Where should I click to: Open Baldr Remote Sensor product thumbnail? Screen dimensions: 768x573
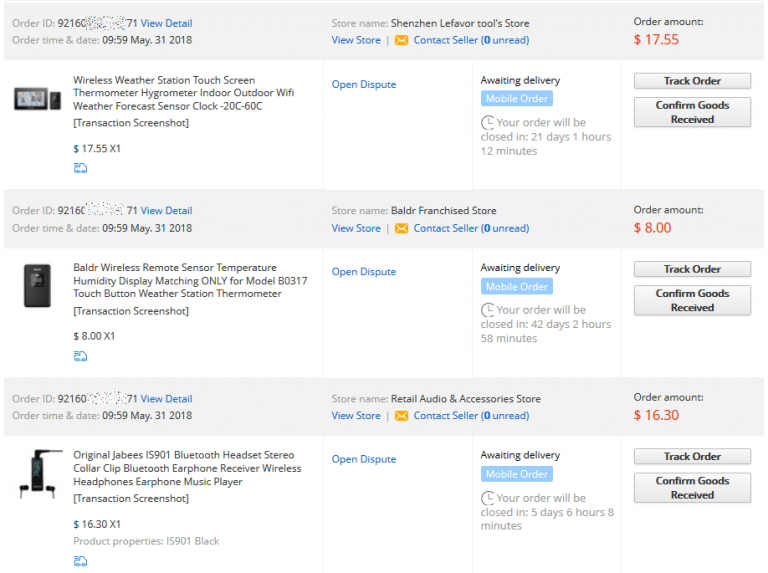click(x=38, y=286)
